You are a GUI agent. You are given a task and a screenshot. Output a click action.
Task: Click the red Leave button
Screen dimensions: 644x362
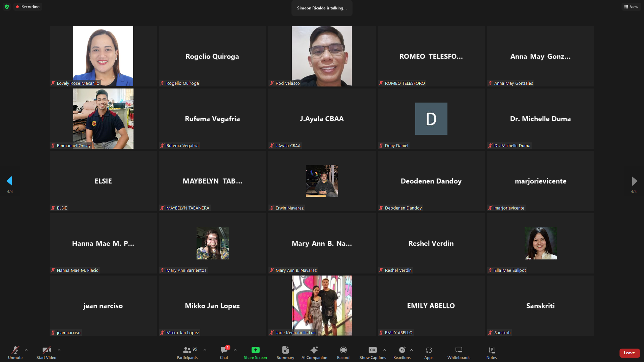pos(629,353)
